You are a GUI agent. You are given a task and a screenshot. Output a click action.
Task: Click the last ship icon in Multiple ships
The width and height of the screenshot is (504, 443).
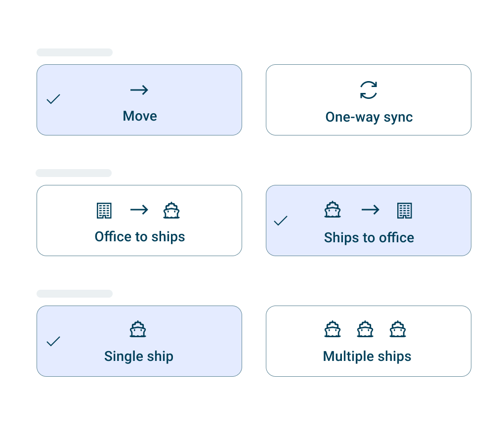[x=398, y=329]
